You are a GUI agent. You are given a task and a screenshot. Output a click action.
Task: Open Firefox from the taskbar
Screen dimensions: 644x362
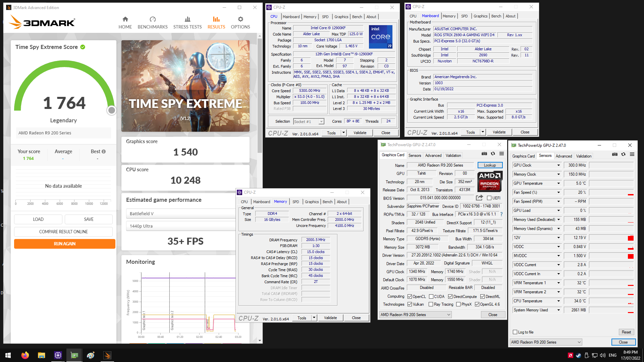[x=25, y=355]
